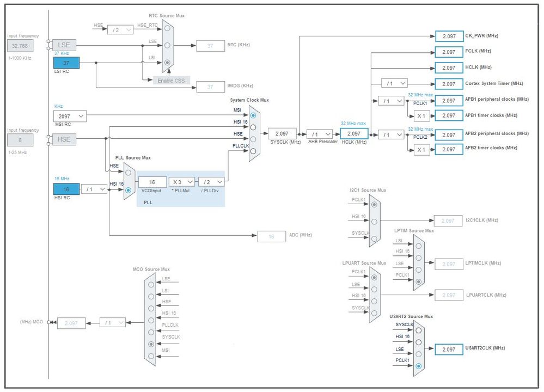Click APB1 peripheral clocks value box
Screen dimensions: 544x392
point(449,101)
